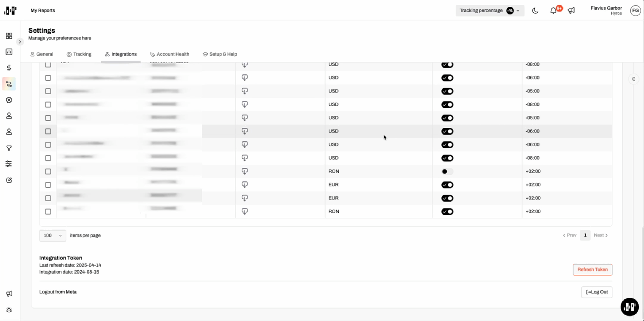Click the FG user avatar
The height and width of the screenshot is (321, 644).
pos(635,11)
